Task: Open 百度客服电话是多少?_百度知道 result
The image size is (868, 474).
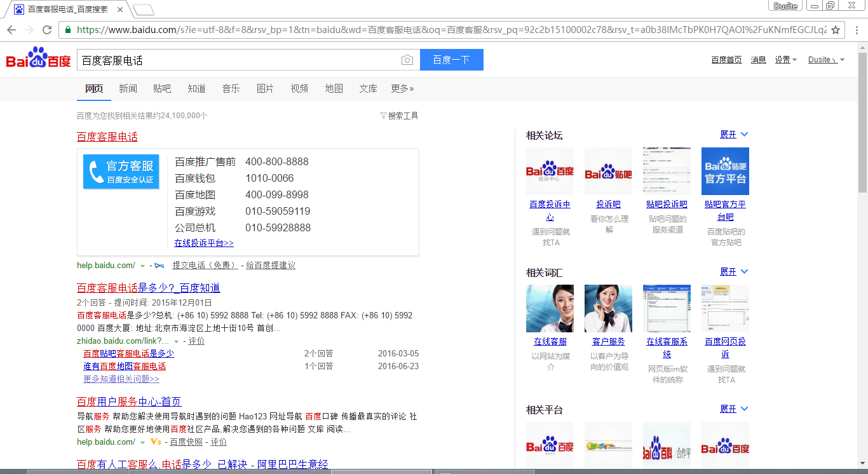Action: coord(149,288)
